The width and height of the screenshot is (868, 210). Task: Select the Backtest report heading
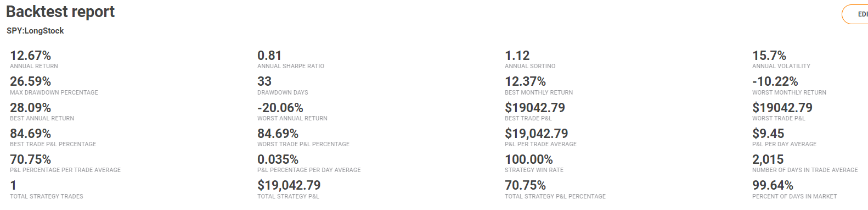pyautogui.click(x=60, y=12)
